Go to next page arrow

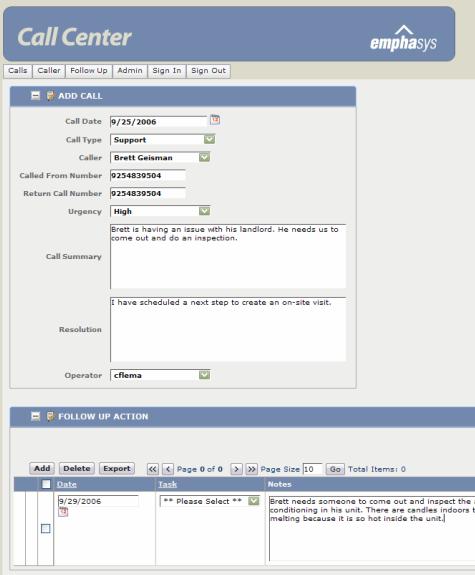(237, 469)
